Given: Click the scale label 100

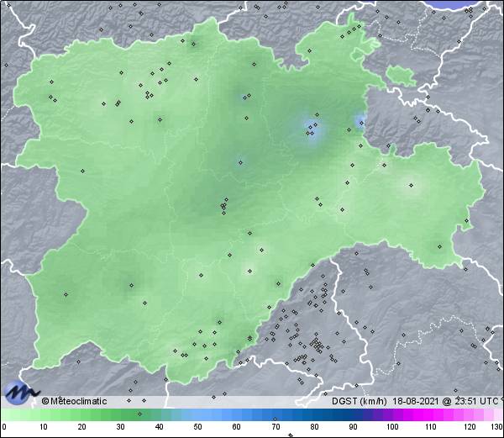Looking at the screenshot, I should coord(392,427).
